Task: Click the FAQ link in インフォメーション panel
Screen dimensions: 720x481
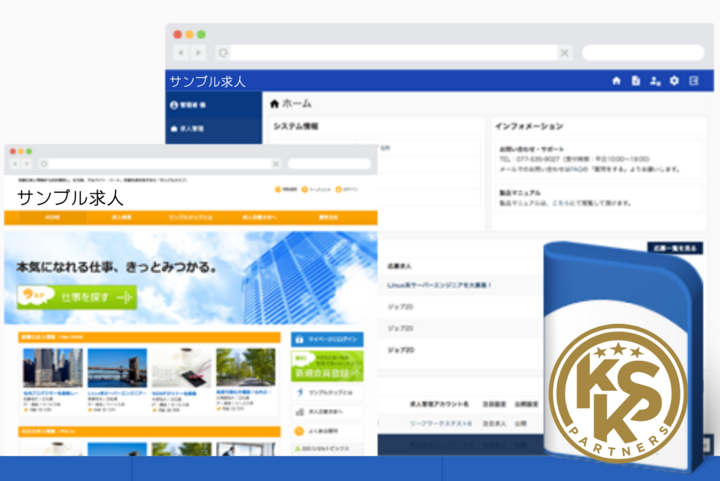Action: [x=576, y=169]
